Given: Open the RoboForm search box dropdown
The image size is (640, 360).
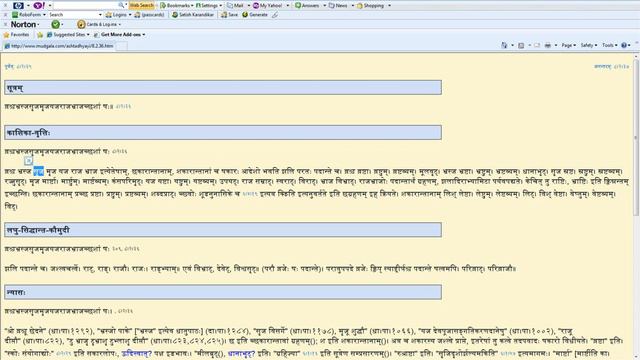Looking at the screenshot, I should [100, 15].
